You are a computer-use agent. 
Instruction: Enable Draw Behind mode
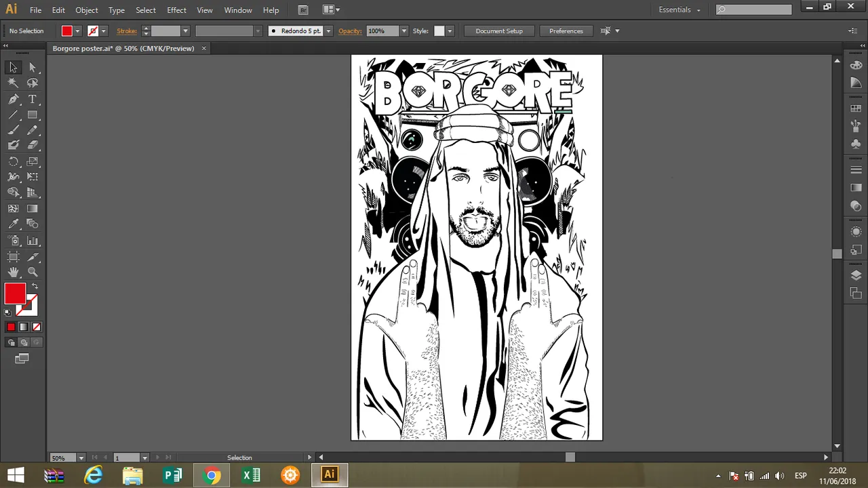click(x=24, y=342)
